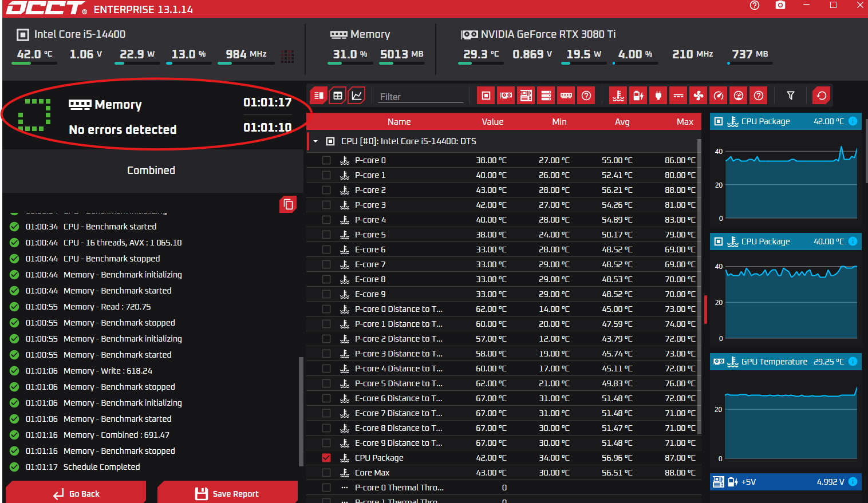
Task: Switch to the graph layout view icon
Action: point(357,96)
